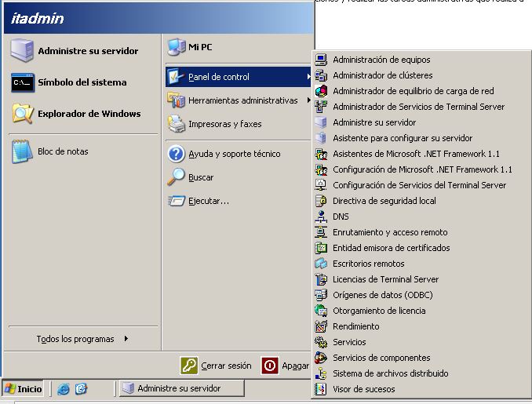Click the Sistema de archivos distribuido icon
The height and width of the screenshot is (404, 532).
click(321, 373)
